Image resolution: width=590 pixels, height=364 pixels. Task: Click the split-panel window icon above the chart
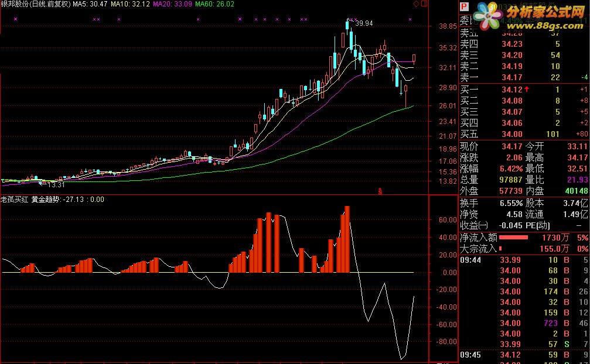[x=424, y=4]
